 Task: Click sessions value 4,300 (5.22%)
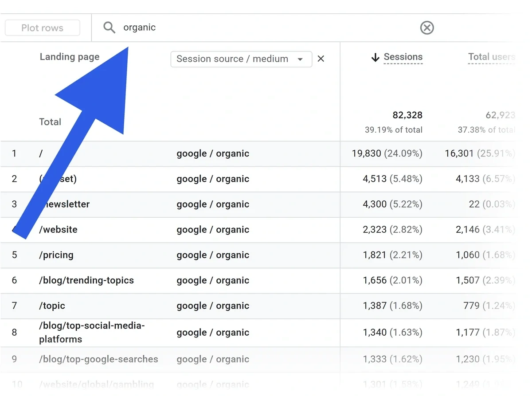click(392, 204)
